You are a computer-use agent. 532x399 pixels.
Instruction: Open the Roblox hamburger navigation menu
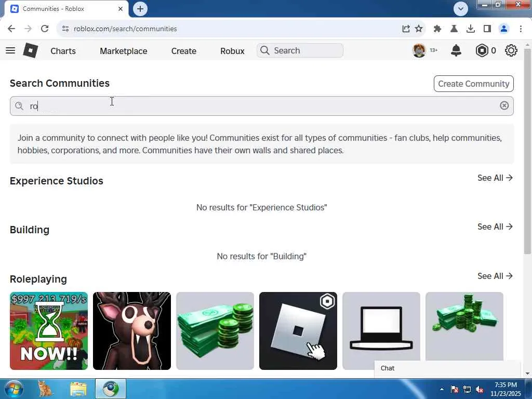tap(10, 50)
